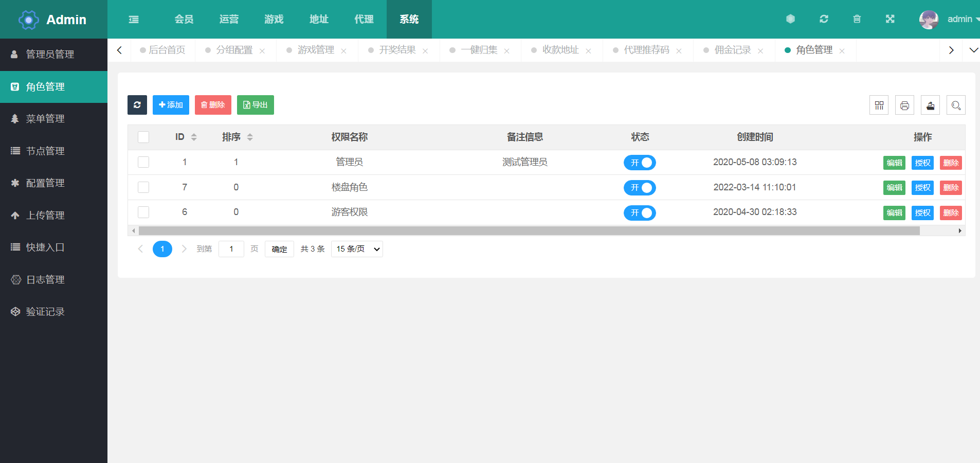Open 日志管理 in the sidebar

pos(53,280)
